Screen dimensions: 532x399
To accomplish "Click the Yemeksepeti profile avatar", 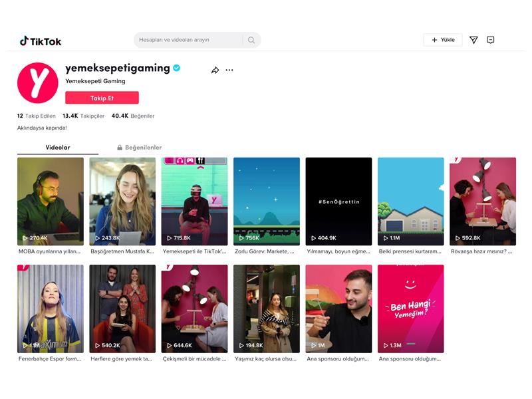I will click(38, 82).
